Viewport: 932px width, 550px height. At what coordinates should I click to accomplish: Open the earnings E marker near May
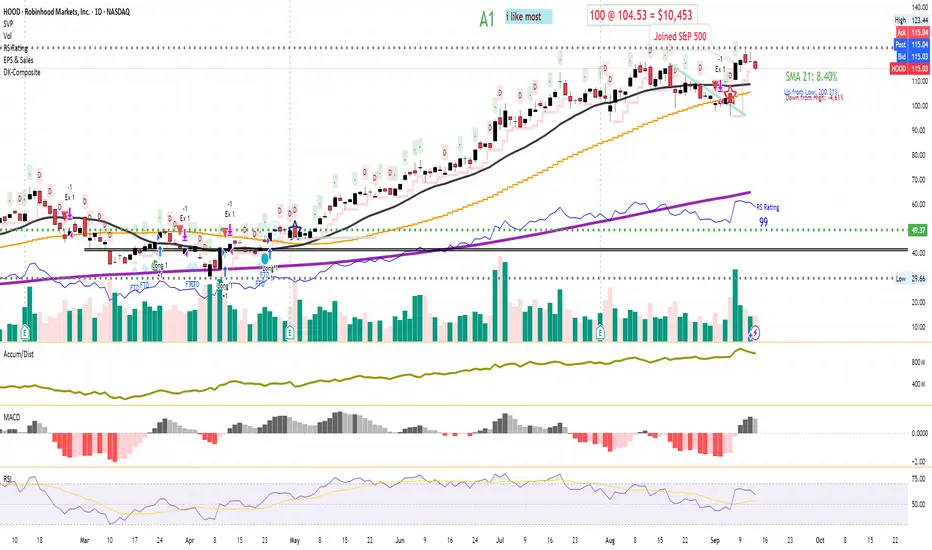click(289, 332)
